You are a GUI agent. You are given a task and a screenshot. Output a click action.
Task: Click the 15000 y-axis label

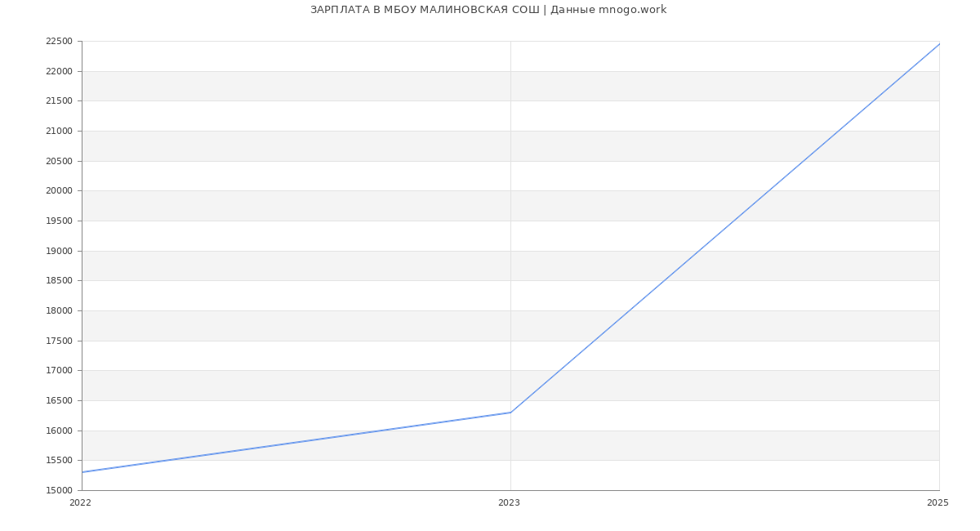[59, 491]
